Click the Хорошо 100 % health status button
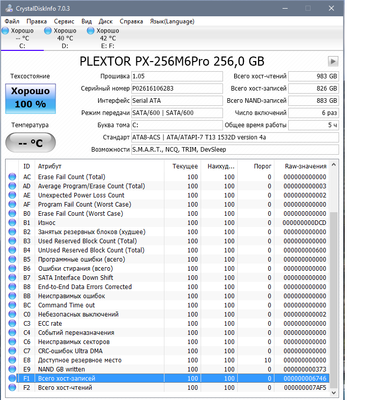This screenshot has width=391, height=400. point(30,98)
